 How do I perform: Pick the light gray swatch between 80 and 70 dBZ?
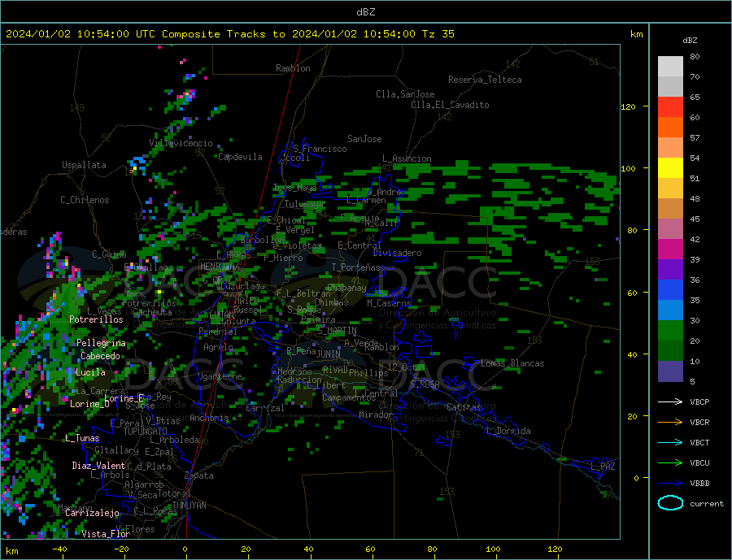coord(670,67)
